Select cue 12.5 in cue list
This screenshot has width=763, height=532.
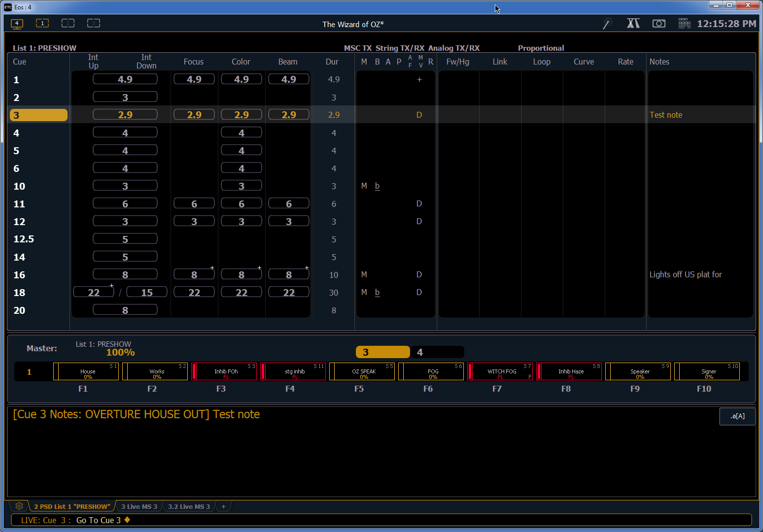click(24, 239)
